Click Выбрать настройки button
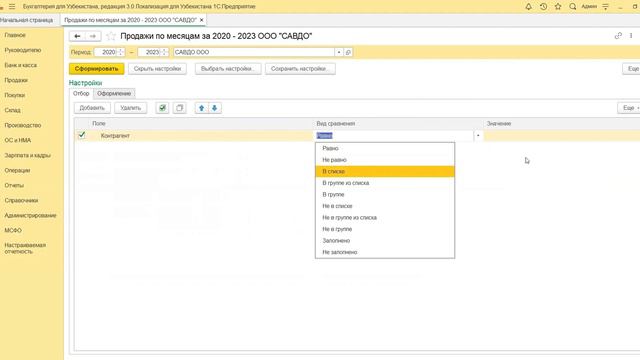Image resolution: width=640 pixels, height=360 pixels. pyautogui.click(x=228, y=69)
